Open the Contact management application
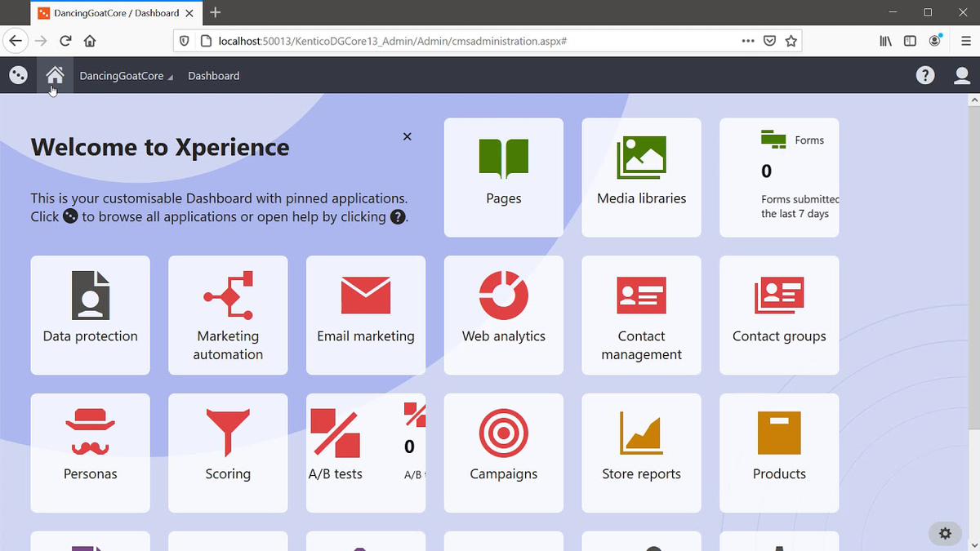Viewport: 980px width, 551px height. (x=641, y=315)
